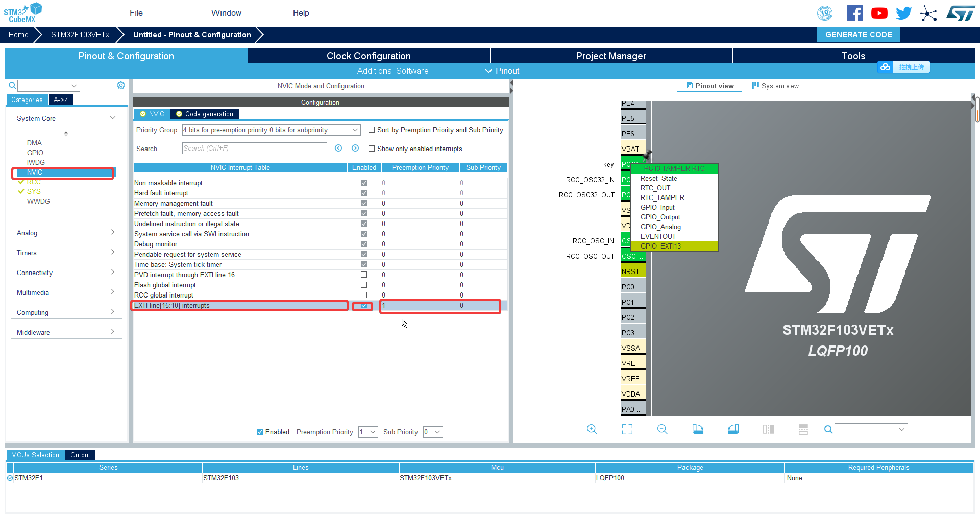Viewport: 980px width, 519px height.
Task: Open the Help menu
Action: pos(301,13)
